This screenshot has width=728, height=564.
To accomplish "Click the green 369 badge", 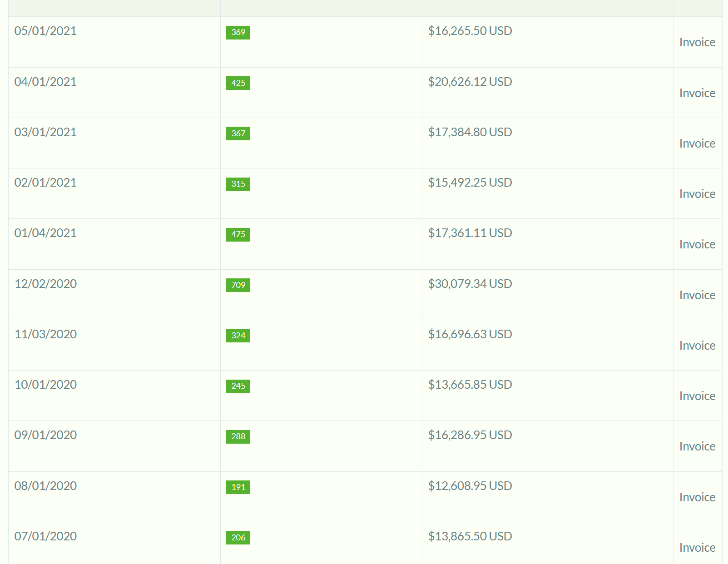I will point(238,32).
